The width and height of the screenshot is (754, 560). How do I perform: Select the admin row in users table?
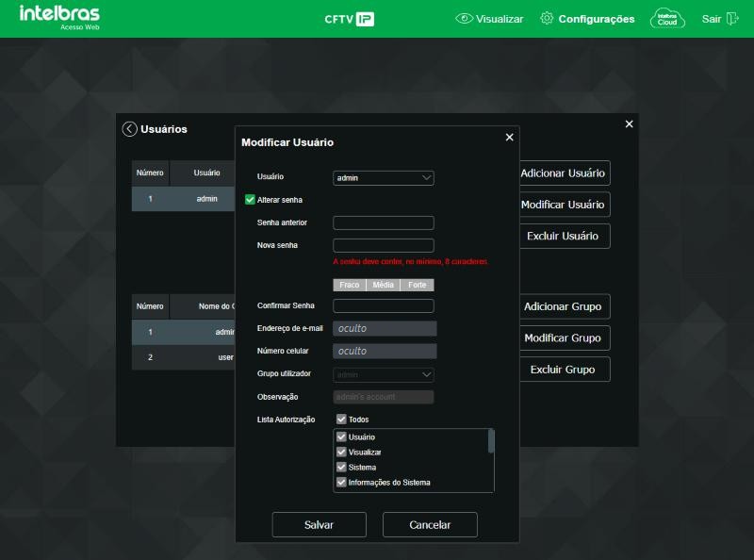pos(183,199)
